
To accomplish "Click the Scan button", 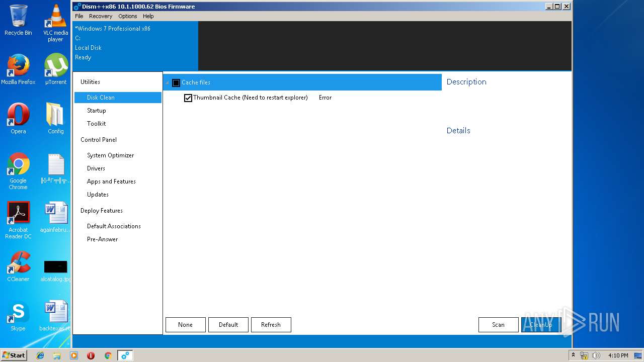I will tap(499, 325).
